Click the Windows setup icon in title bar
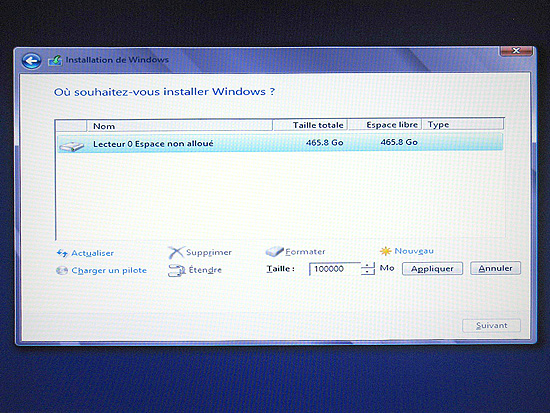This screenshot has height=413, width=550. (55, 60)
